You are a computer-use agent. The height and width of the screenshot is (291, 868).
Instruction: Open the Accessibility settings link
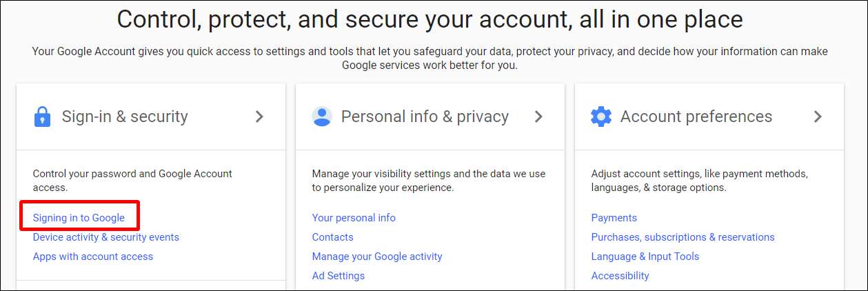pos(620,276)
